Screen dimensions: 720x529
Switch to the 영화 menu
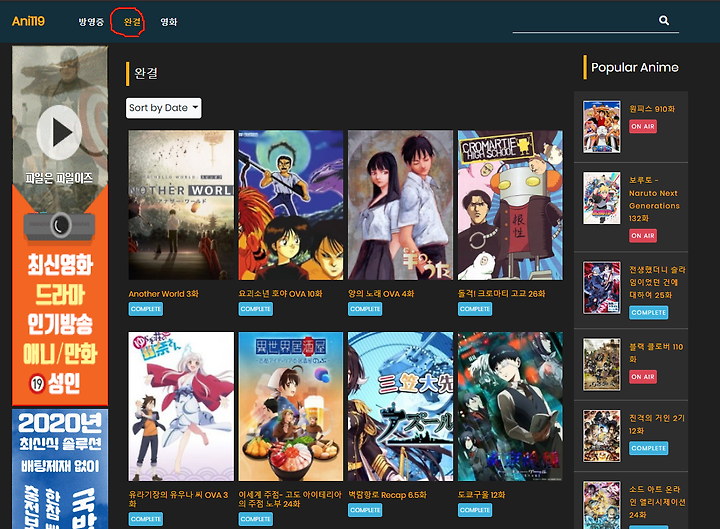(x=169, y=22)
